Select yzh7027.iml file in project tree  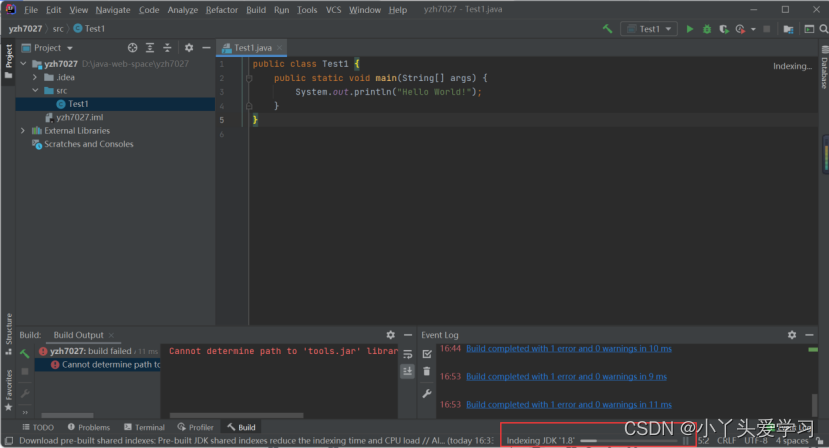click(79, 117)
